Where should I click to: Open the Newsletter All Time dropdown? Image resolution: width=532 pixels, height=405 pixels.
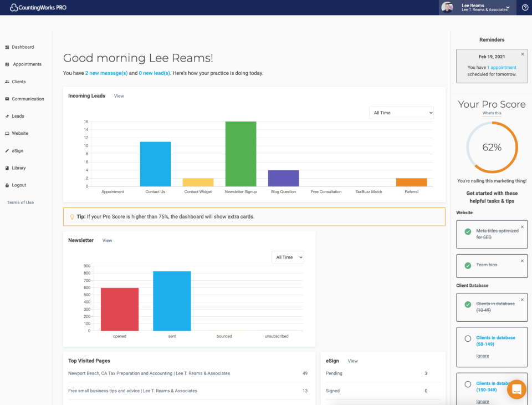click(x=288, y=257)
